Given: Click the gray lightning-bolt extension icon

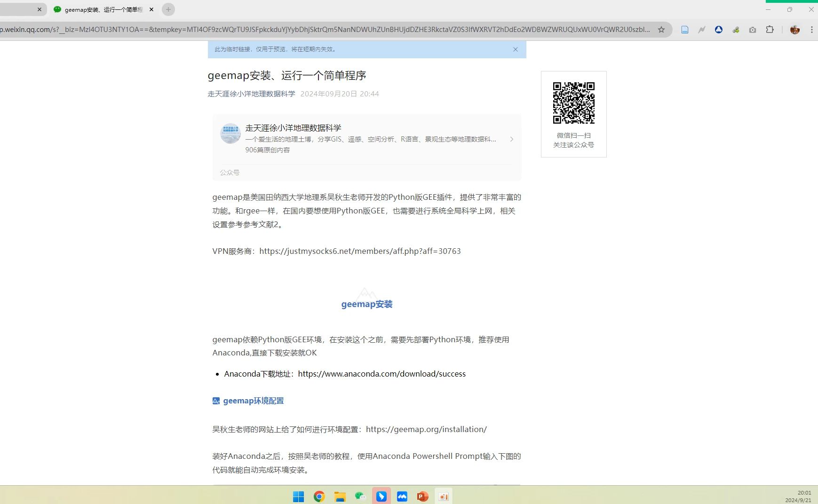Looking at the screenshot, I should point(702,30).
